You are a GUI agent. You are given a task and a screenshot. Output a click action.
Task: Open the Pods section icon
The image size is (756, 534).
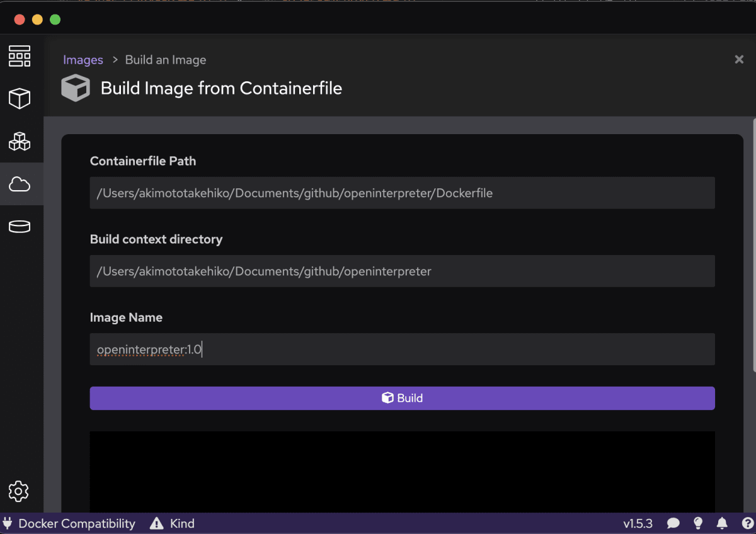(x=20, y=141)
